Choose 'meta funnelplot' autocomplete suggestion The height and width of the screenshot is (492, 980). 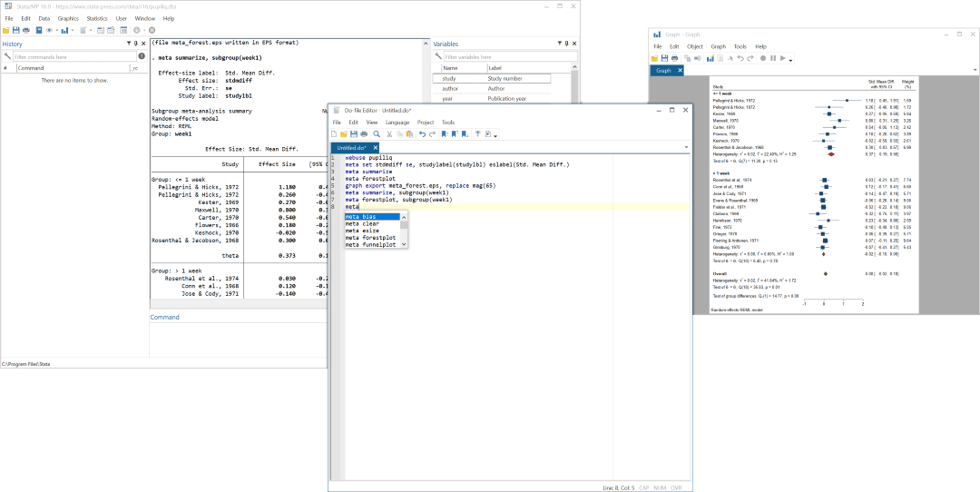(370, 244)
